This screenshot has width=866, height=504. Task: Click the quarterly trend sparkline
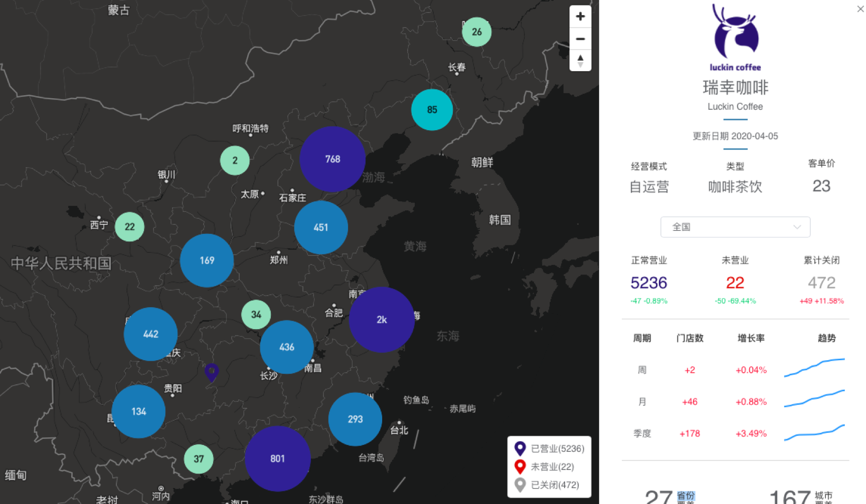pyautogui.click(x=814, y=432)
